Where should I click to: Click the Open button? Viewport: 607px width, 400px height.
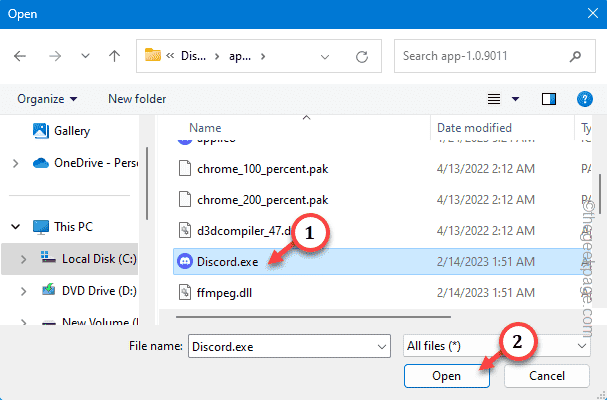click(x=447, y=376)
